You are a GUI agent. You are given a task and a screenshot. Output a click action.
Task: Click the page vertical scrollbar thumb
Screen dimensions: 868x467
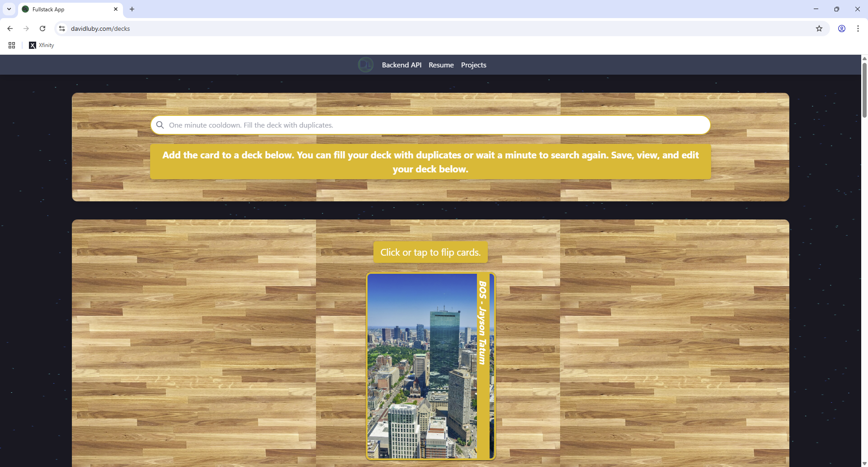864,90
